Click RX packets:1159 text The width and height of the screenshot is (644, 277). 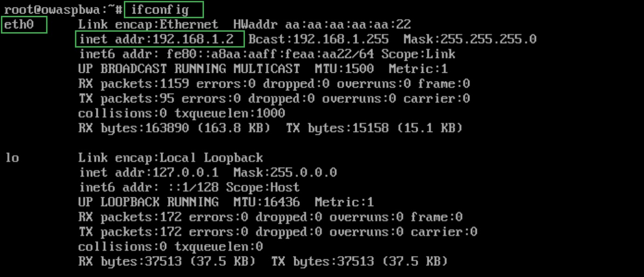[x=134, y=84]
